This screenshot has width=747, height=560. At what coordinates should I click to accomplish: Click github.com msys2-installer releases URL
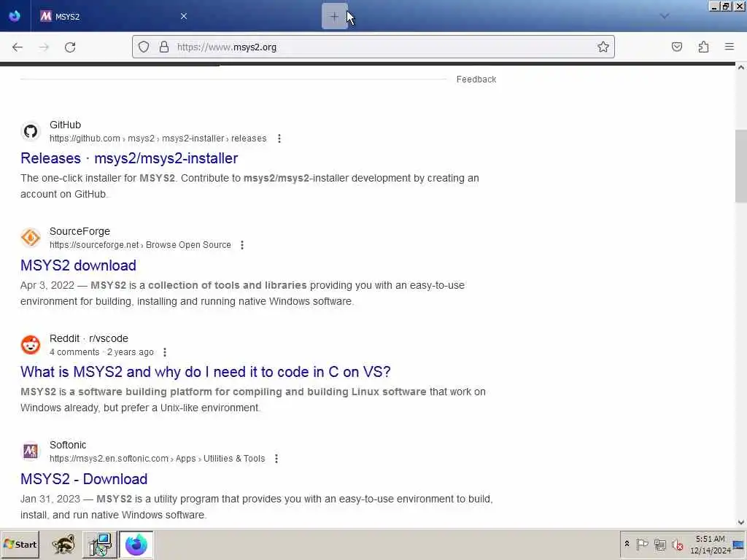click(x=158, y=139)
